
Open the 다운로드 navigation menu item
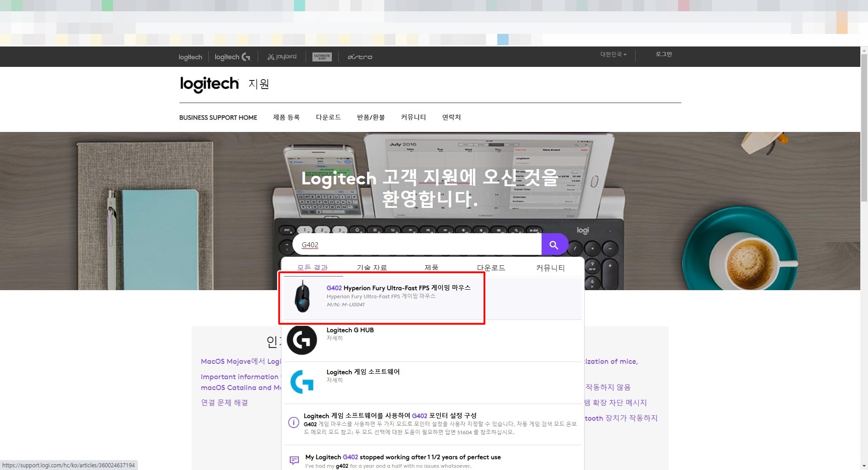click(x=328, y=117)
